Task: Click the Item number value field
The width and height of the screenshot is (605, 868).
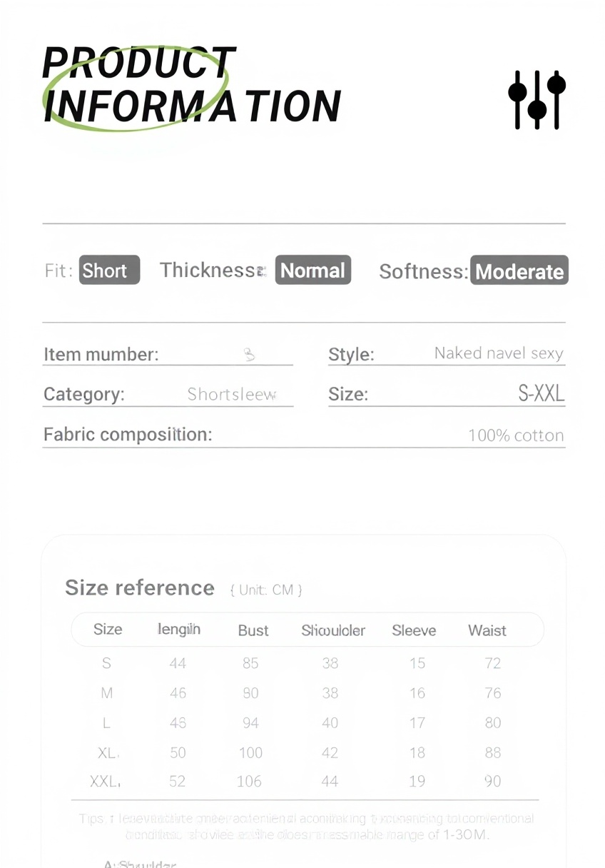Action: click(249, 354)
